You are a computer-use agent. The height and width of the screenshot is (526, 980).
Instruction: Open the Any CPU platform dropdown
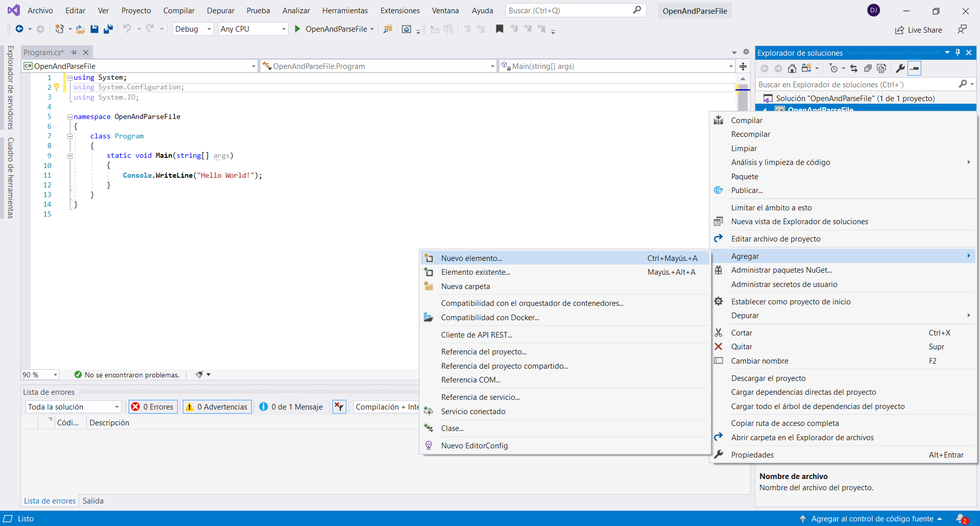click(x=253, y=29)
